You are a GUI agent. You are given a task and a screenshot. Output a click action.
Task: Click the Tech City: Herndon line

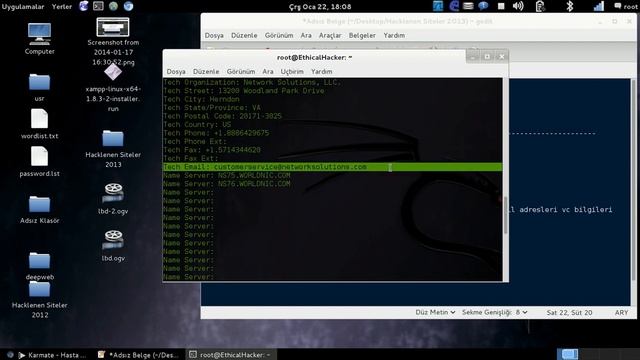coord(201,99)
